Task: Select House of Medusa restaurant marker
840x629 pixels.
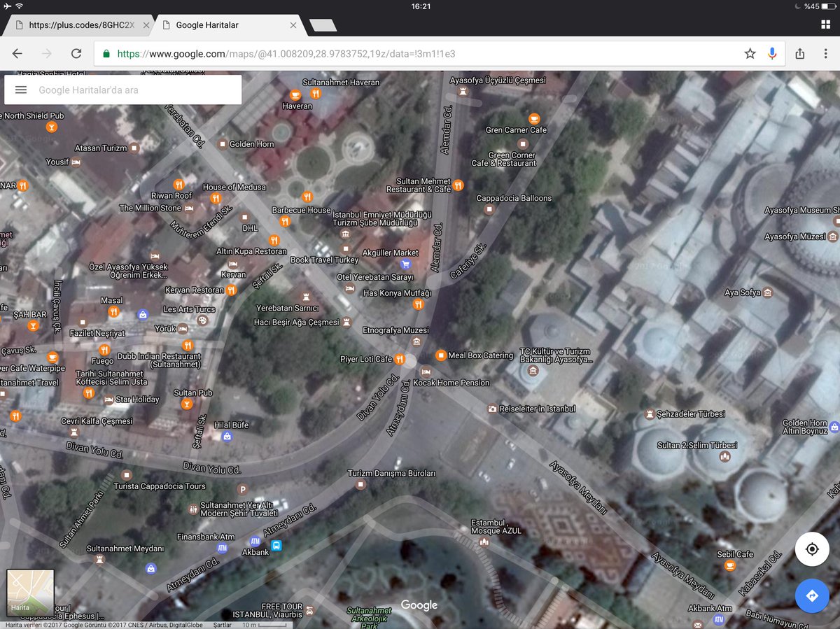Action: point(216,198)
